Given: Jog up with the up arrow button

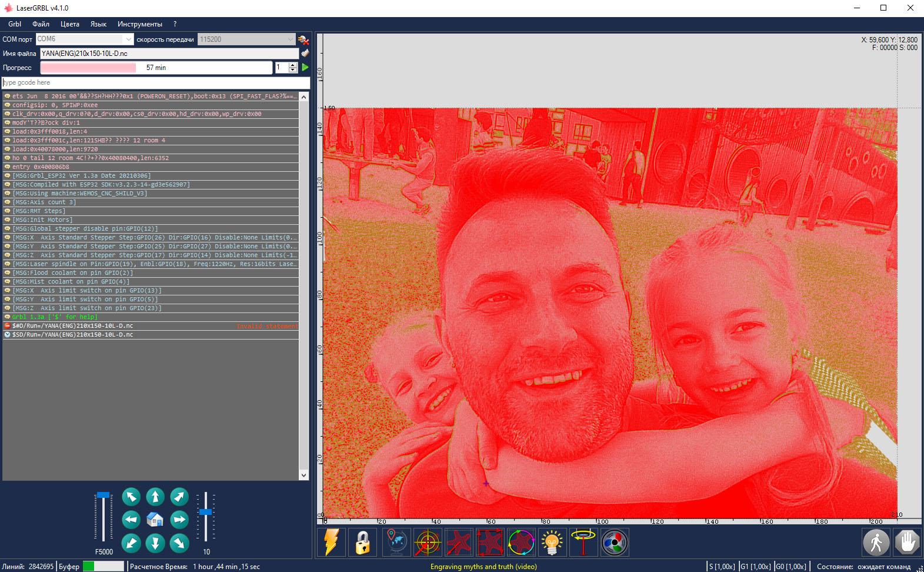Looking at the screenshot, I should (x=155, y=497).
